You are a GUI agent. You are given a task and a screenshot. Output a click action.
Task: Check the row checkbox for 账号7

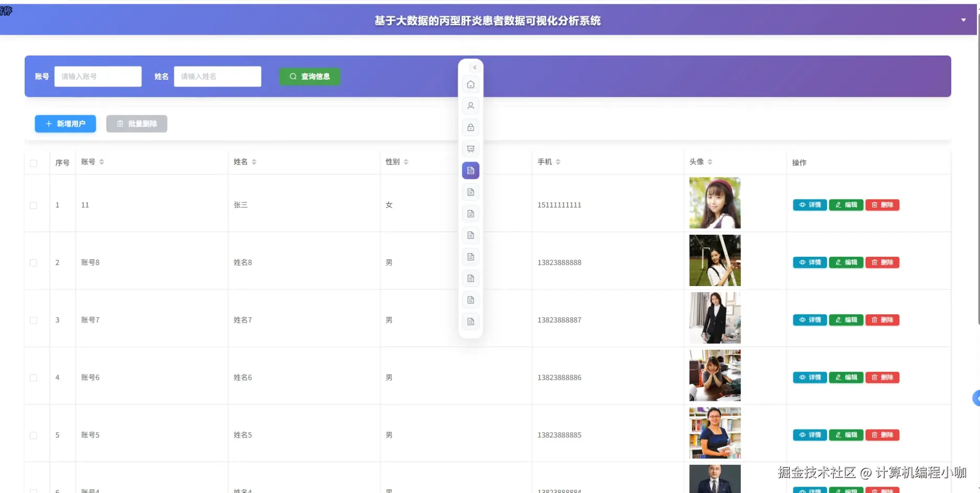point(34,320)
